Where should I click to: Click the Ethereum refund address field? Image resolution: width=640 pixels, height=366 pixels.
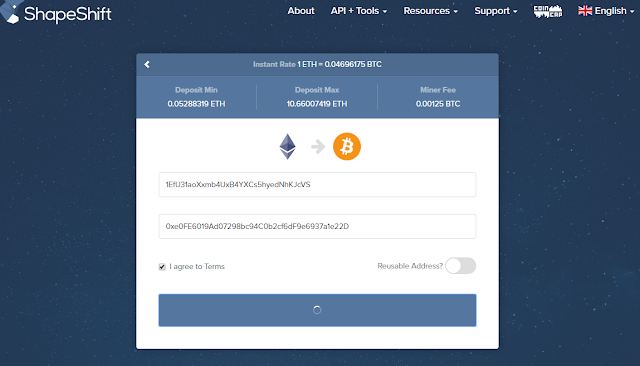[x=317, y=226]
